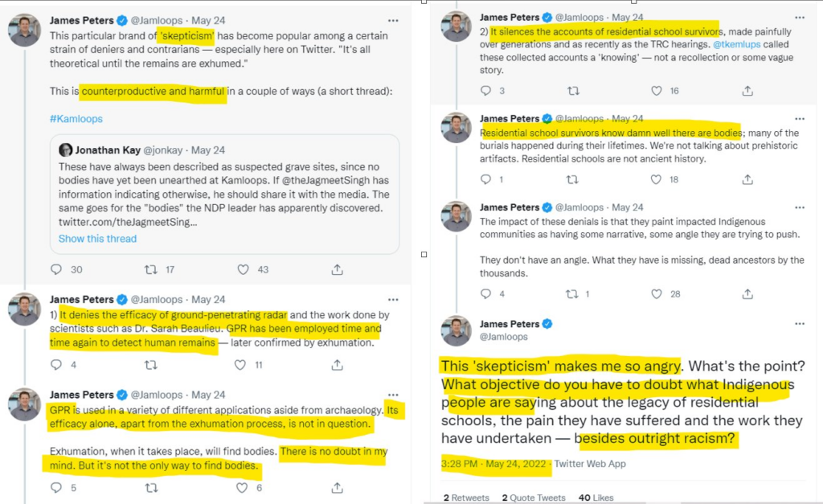Open Jonathan Kay's profile name in quoted tweet

[x=108, y=150]
